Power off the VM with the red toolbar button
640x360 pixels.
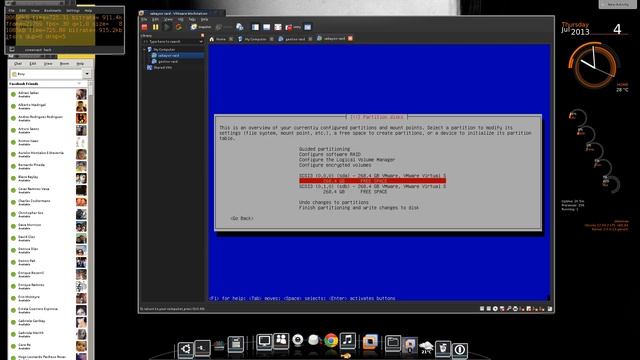tap(144, 27)
